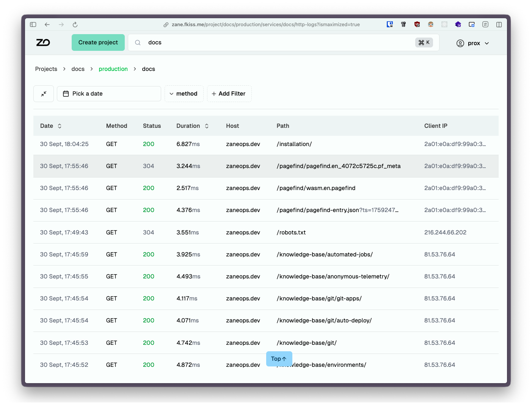Sort logs by Duration column
The width and height of the screenshot is (532, 415).
pyautogui.click(x=193, y=126)
